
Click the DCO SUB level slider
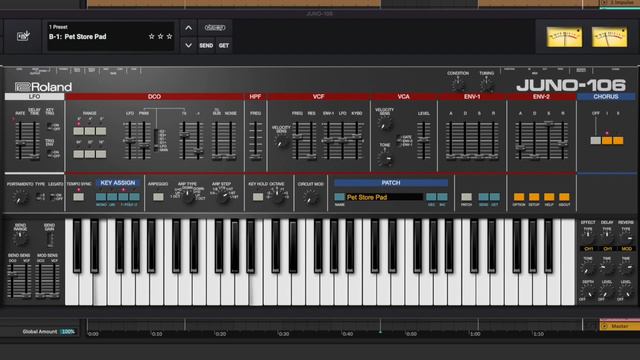click(x=217, y=140)
